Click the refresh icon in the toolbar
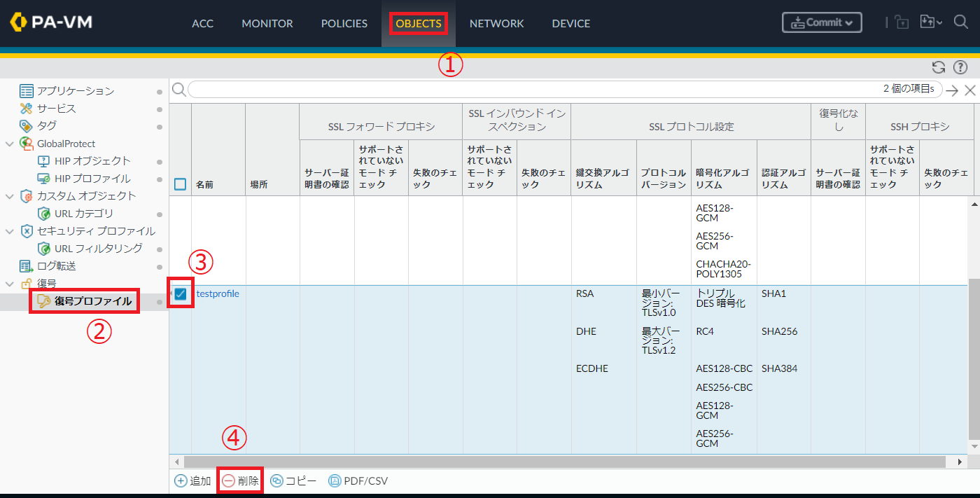 coord(939,67)
